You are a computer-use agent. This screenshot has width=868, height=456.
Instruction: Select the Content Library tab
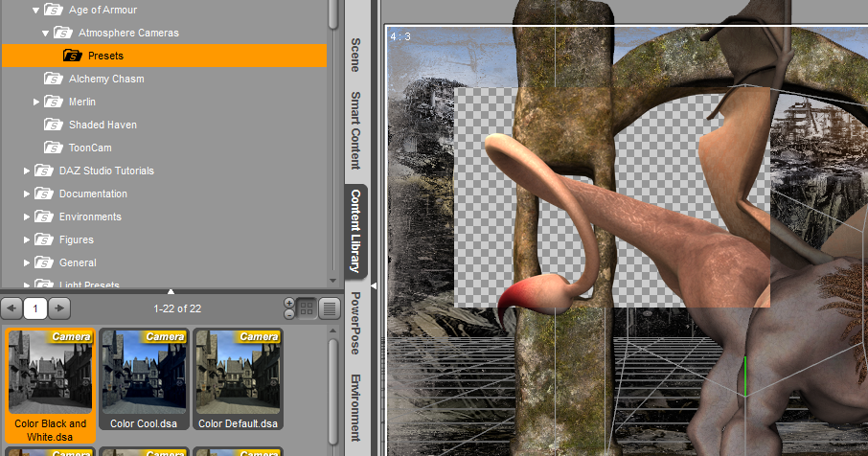pyautogui.click(x=355, y=231)
